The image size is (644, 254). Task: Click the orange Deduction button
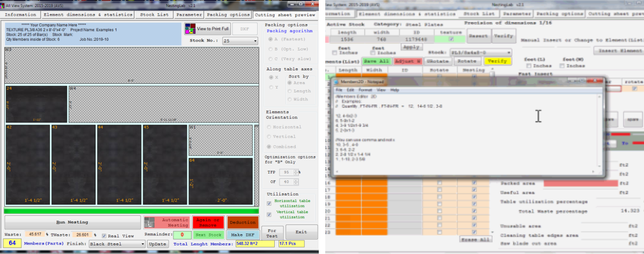pos(243,222)
